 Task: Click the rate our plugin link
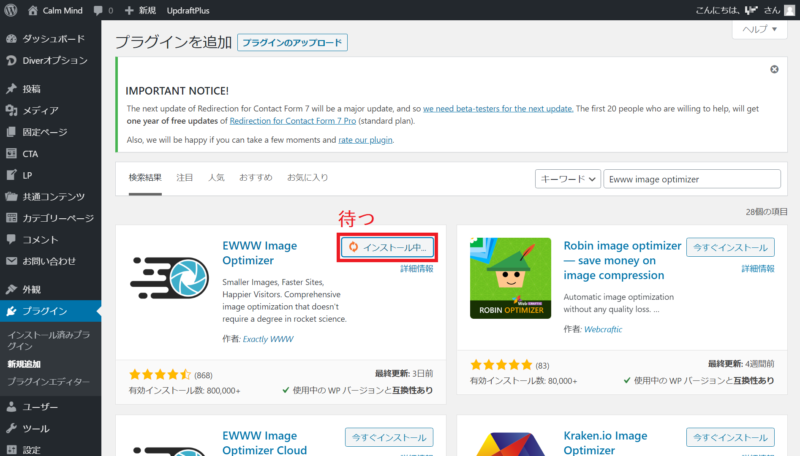(365, 140)
